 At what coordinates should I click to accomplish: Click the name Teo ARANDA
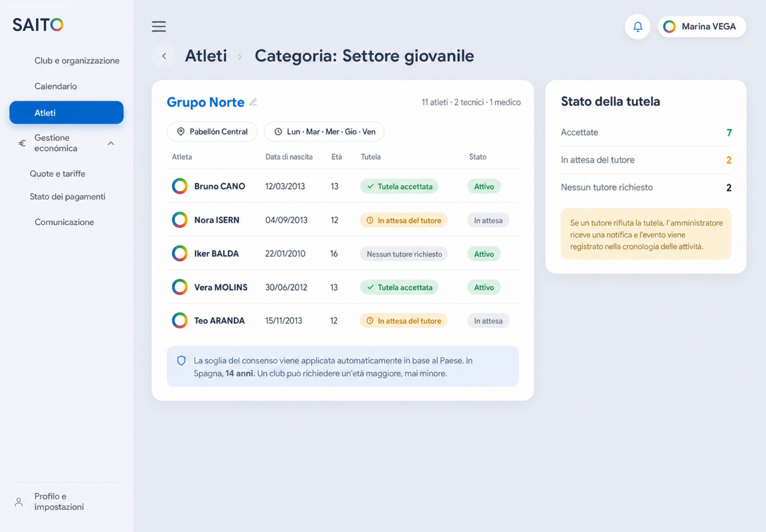220,320
